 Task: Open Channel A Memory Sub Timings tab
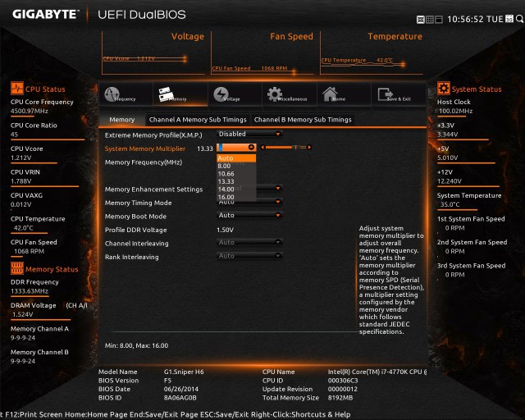(198, 120)
